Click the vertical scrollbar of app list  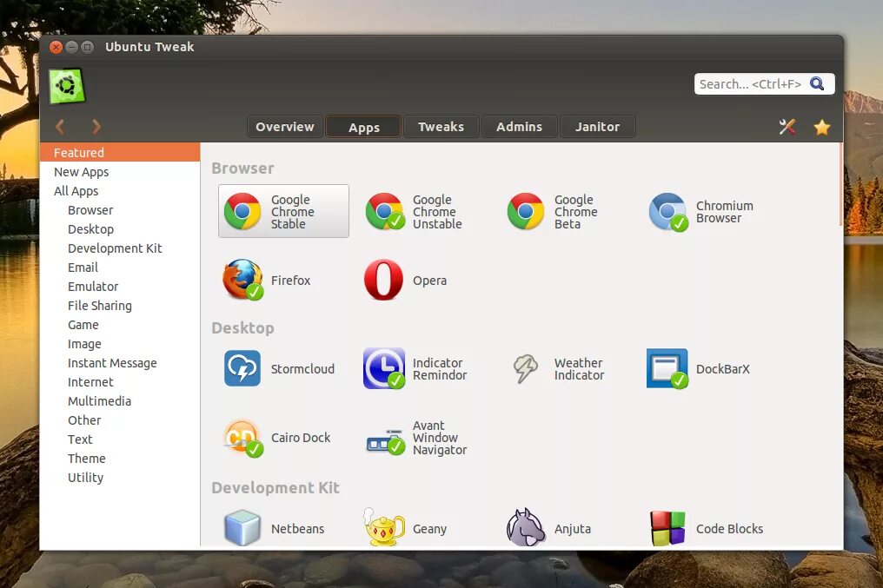tap(840, 185)
